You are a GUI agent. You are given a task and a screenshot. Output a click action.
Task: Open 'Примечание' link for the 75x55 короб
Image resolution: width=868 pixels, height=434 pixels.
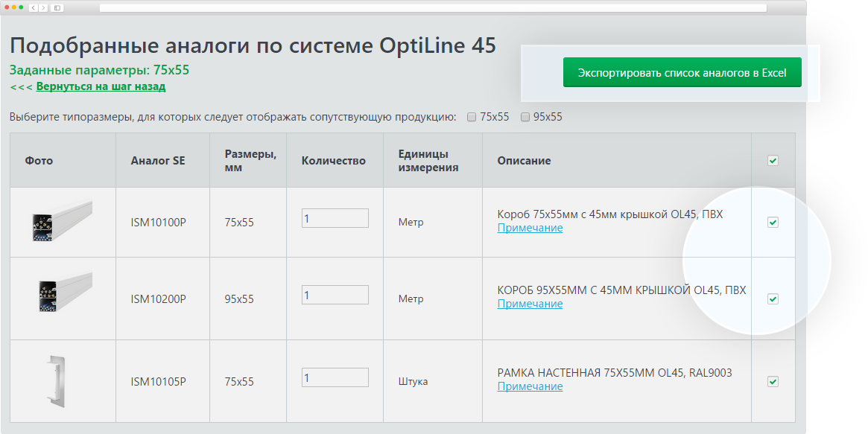pyautogui.click(x=530, y=228)
